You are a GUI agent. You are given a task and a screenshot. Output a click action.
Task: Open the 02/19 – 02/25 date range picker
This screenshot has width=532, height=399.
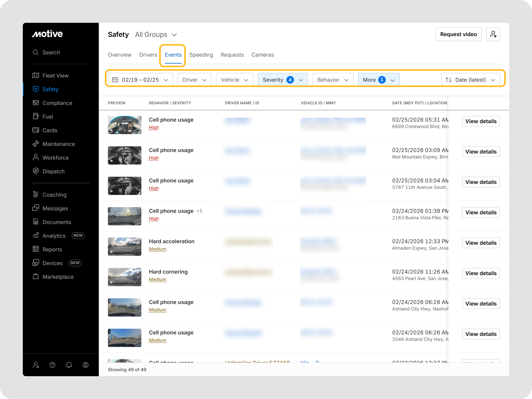[140, 80]
